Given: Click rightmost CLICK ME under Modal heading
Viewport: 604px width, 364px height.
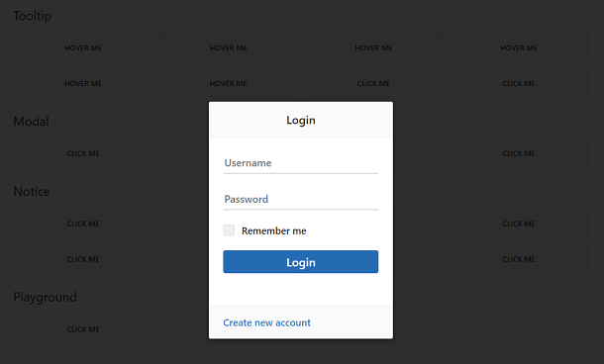Looking at the screenshot, I should [519, 153].
